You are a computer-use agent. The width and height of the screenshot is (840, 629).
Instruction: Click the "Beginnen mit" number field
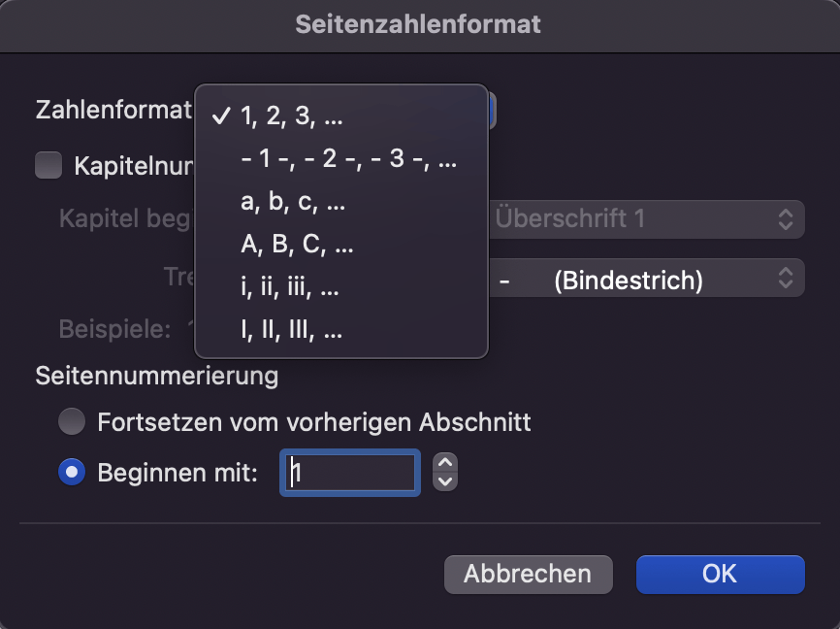click(350, 473)
